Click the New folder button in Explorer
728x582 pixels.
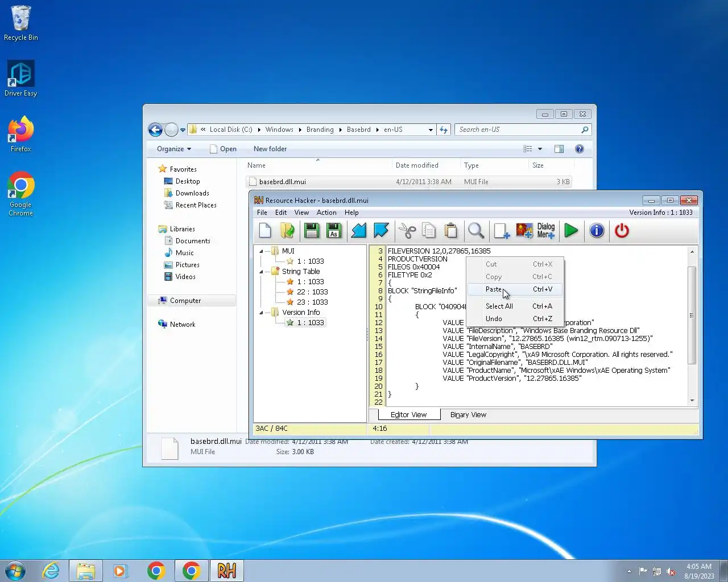point(270,149)
